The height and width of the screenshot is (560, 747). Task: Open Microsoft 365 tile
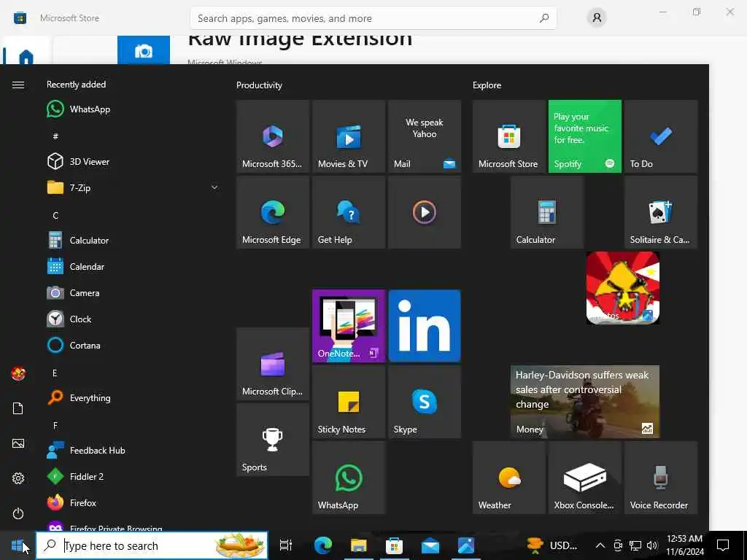pyautogui.click(x=273, y=136)
